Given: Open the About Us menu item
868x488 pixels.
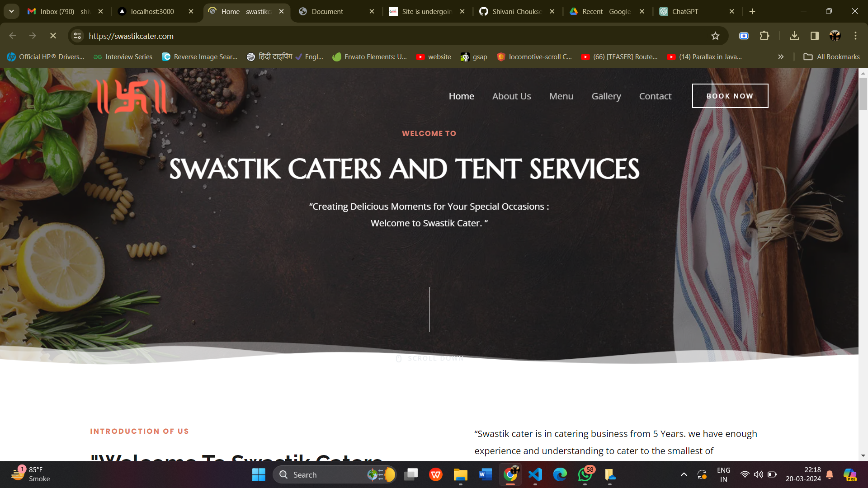Looking at the screenshot, I should 511,96.
